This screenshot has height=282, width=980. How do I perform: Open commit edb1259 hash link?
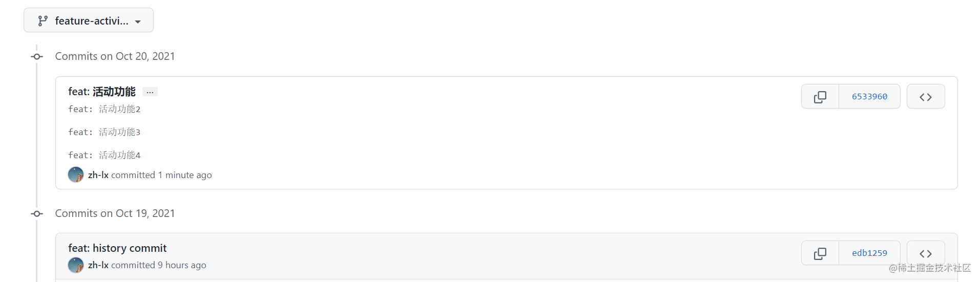point(869,253)
